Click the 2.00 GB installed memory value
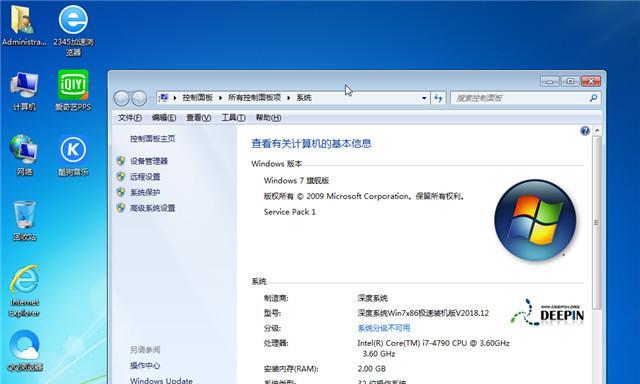Viewport: 640px width, 384px height. (x=371, y=369)
